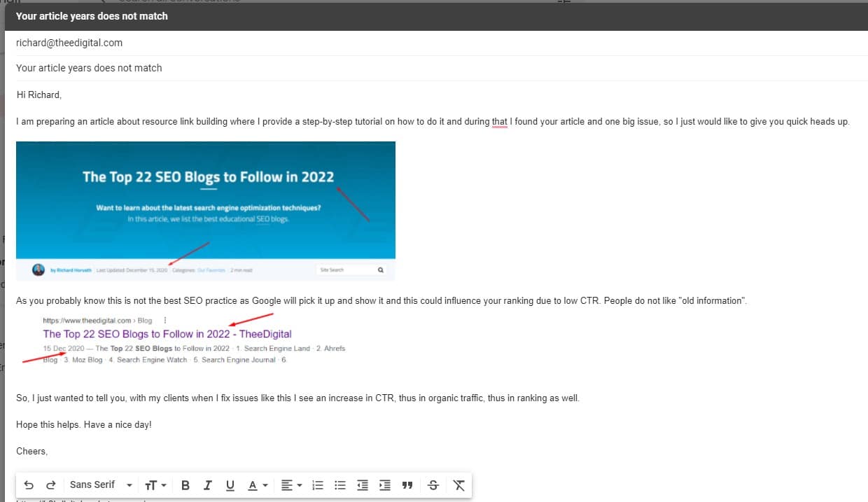Click the underlined word "that" in the email
868x502 pixels.
click(499, 122)
